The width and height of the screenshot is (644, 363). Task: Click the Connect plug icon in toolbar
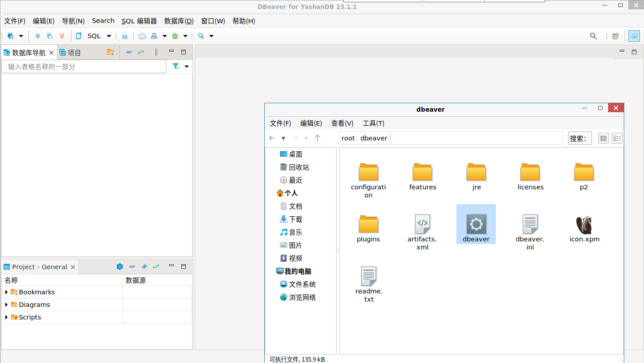(x=38, y=36)
